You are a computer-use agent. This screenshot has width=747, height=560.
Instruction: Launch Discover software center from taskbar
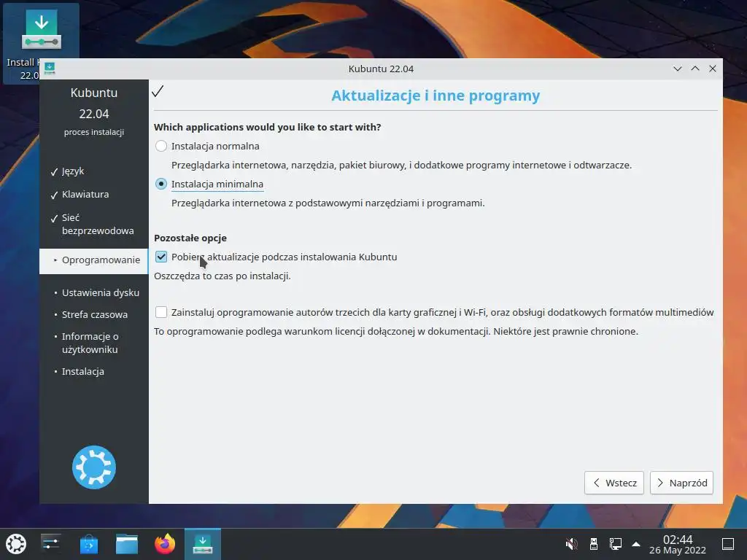click(x=88, y=544)
